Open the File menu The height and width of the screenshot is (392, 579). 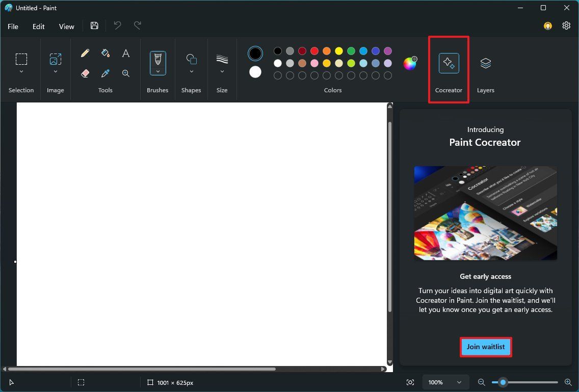[13, 26]
